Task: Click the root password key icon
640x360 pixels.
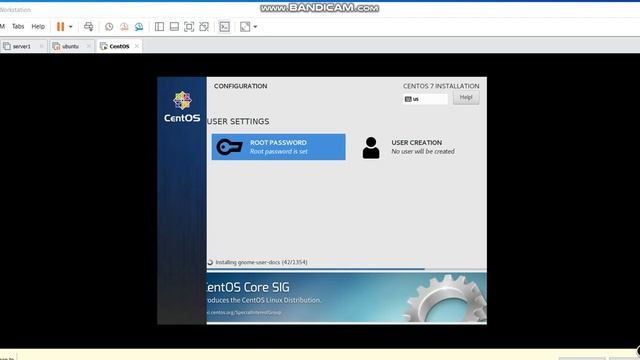Action: [229, 147]
